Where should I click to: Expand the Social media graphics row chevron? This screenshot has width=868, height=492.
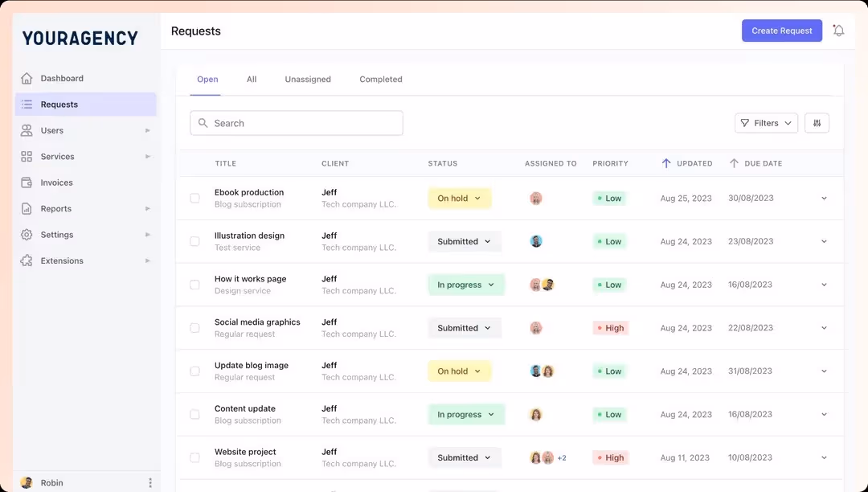click(x=824, y=328)
